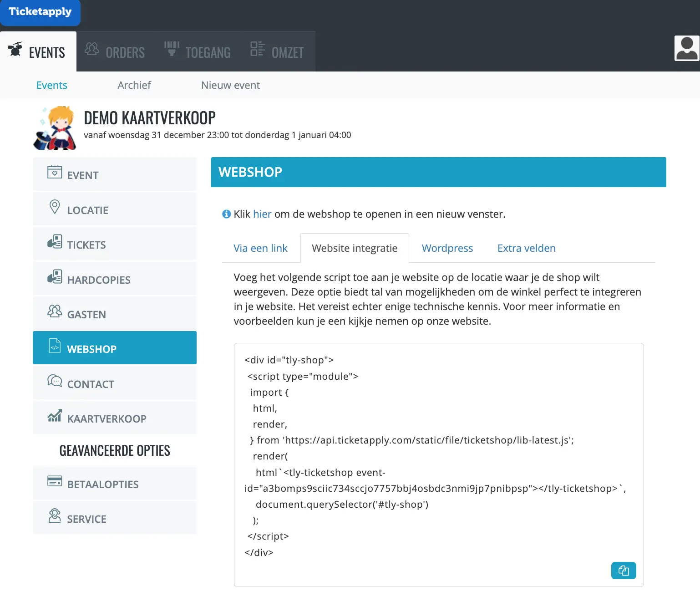Select the Extra velden tab
The width and height of the screenshot is (700, 602).
coord(526,248)
